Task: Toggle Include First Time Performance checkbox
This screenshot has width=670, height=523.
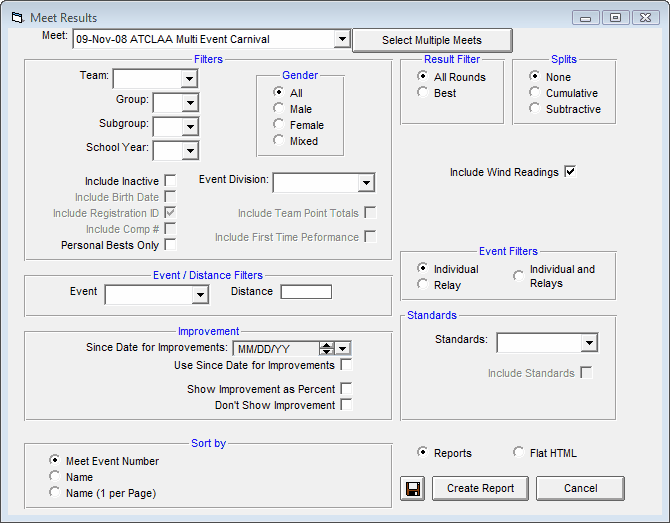Action: point(370,236)
